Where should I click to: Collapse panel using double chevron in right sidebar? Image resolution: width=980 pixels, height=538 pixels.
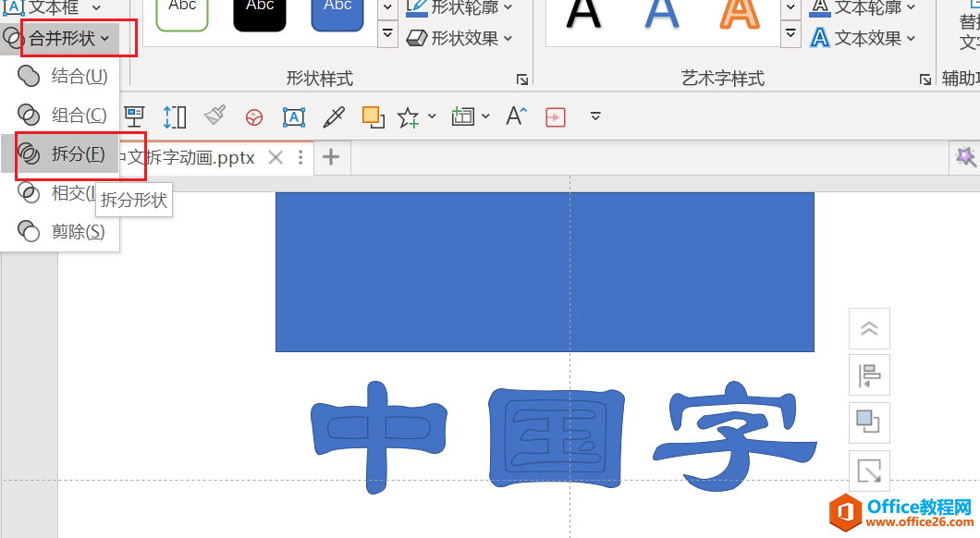click(x=868, y=328)
